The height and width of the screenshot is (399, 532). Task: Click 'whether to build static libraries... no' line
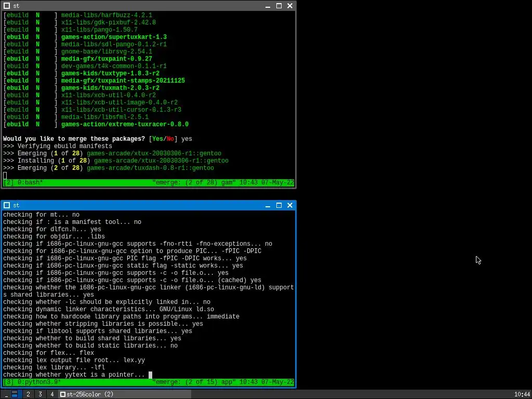[90, 345]
